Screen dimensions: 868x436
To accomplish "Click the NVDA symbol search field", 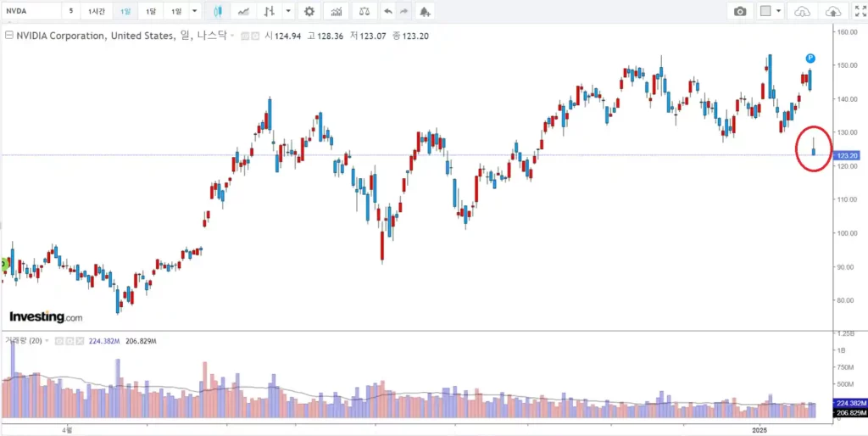I will click(31, 11).
